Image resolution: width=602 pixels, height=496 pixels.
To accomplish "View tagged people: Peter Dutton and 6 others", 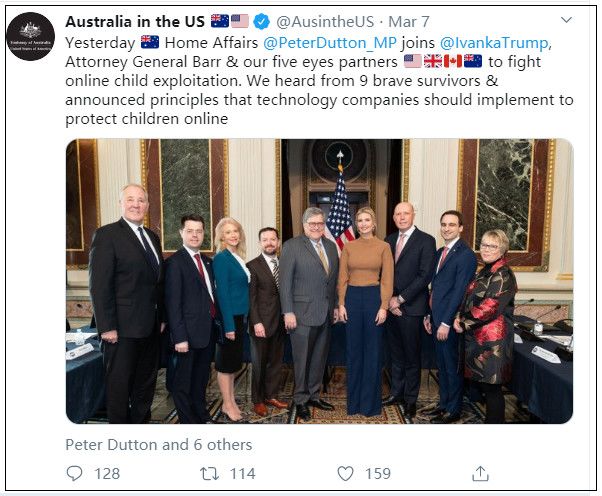I will pos(159,445).
